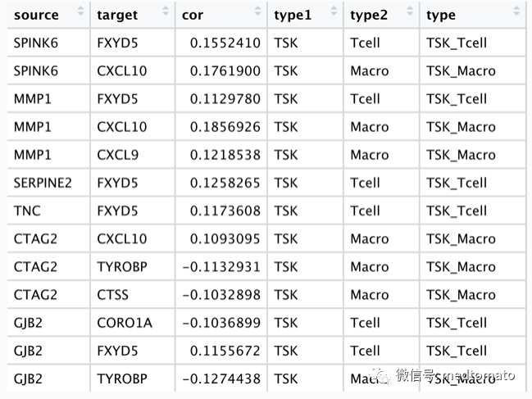Click cor value -0.1274438

pyautogui.click(x=221, y=379)
